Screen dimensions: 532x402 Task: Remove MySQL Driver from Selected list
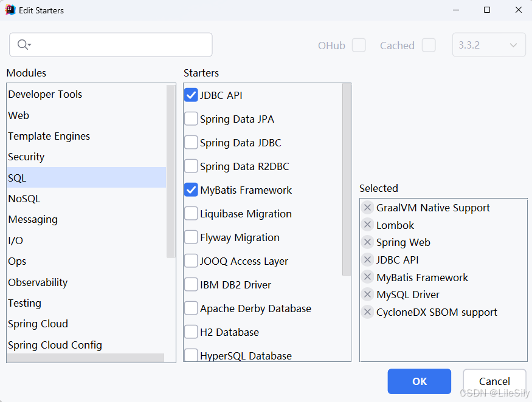[x=367, y=294]
